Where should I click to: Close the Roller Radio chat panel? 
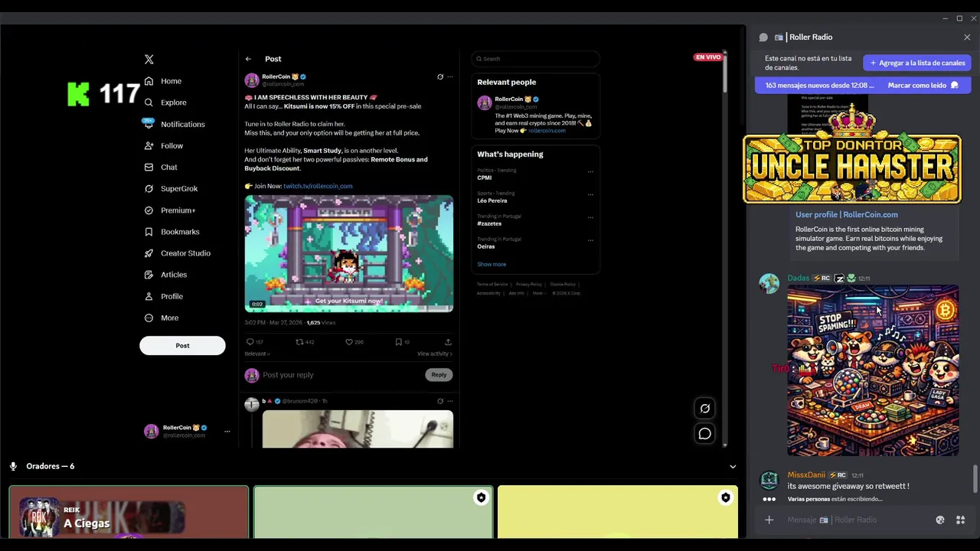tap(967, 37)
